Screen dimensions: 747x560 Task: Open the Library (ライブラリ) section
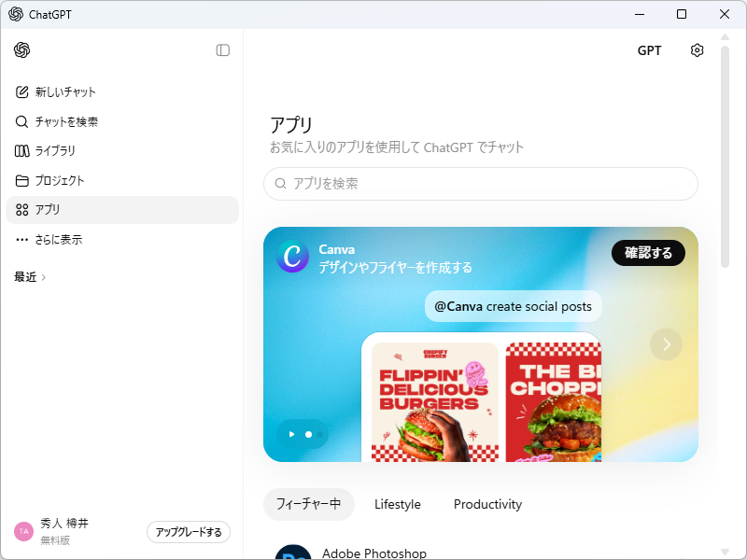pos(122,151)
